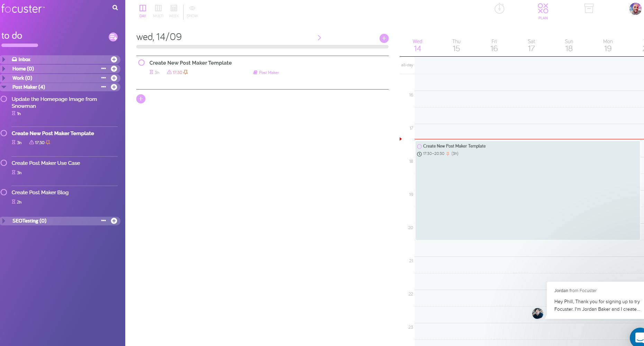Open the user profile avatar
644x346 pixels.
635,9
